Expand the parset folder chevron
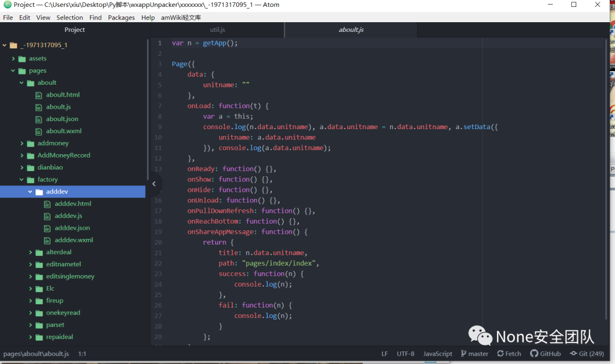 click(31, 325)
